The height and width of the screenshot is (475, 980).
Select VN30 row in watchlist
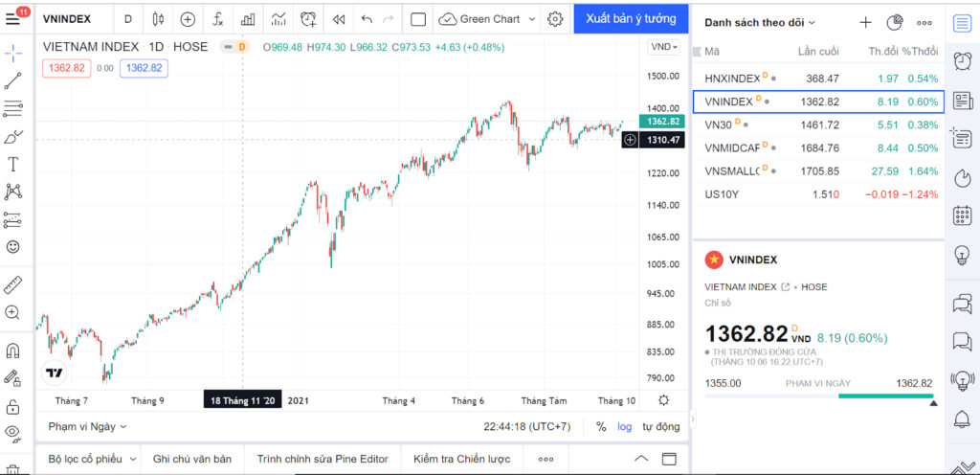(x=819, y=124)
